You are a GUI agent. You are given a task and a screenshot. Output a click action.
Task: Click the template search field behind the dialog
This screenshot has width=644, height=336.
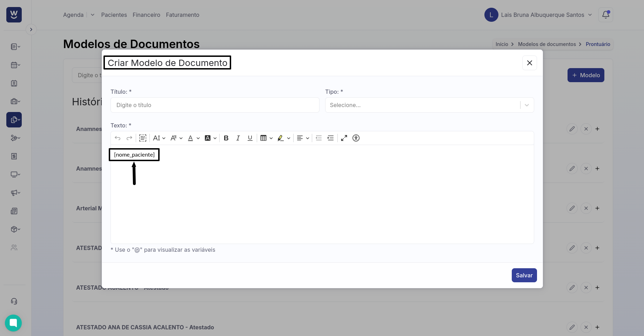point(87,75)
